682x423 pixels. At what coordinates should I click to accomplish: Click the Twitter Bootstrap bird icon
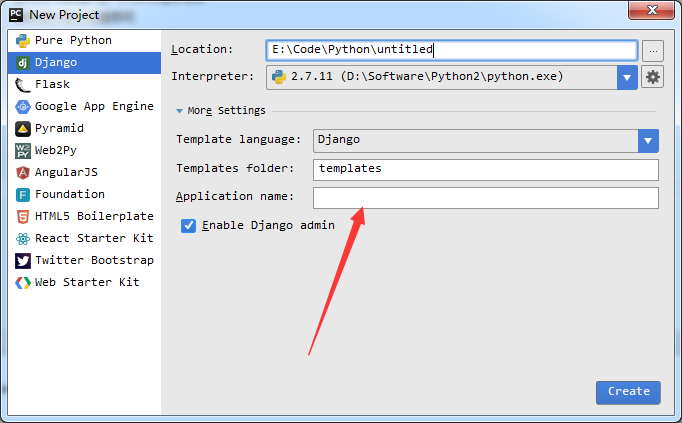pos(23,261)
